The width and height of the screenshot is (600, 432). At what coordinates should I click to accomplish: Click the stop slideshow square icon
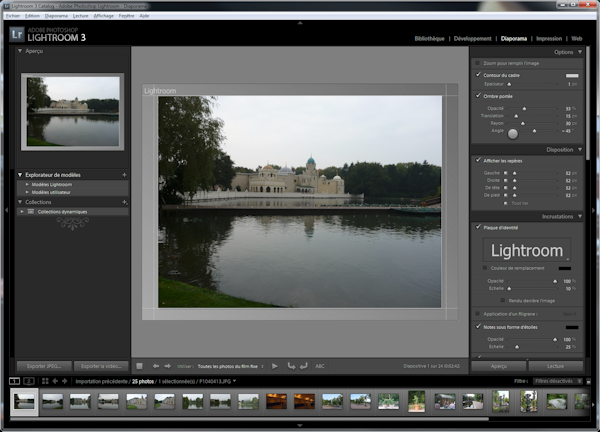click(x=140, y=367)
